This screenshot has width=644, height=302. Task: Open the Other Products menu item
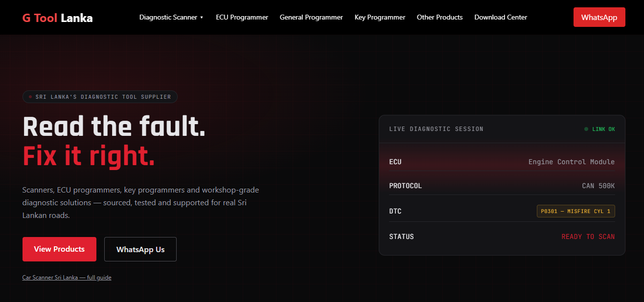click(x=439, y=17)
